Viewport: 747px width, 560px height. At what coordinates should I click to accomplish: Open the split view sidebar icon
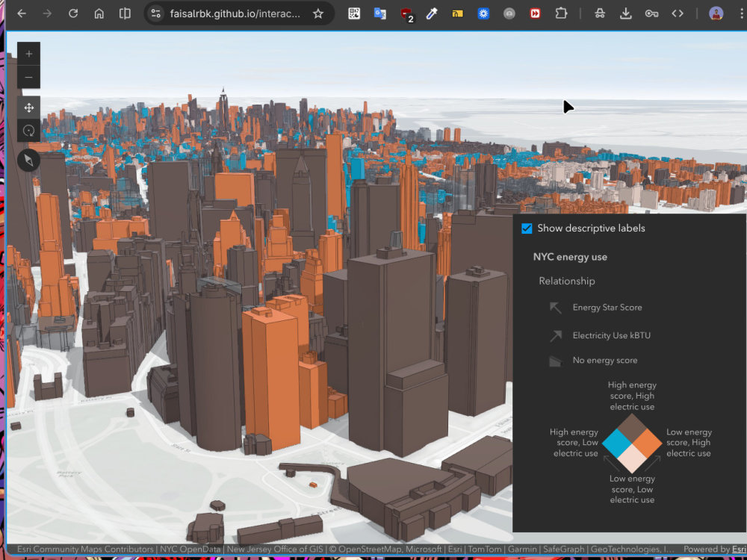tap(125, 13)
